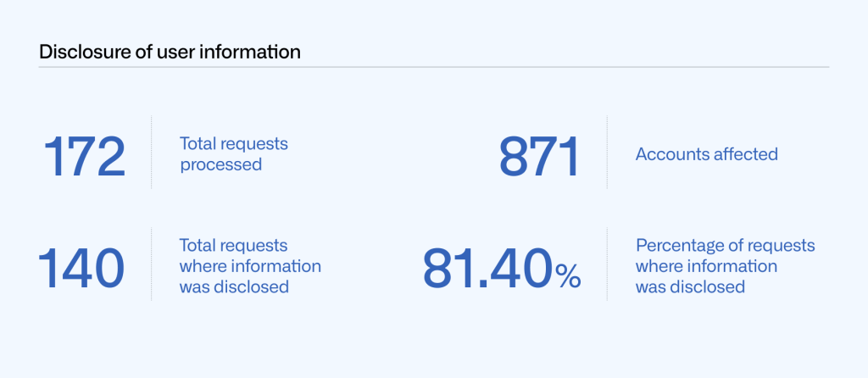
Task: Click the horizontal divider under the heading
Action: click(x=434, y=67)
